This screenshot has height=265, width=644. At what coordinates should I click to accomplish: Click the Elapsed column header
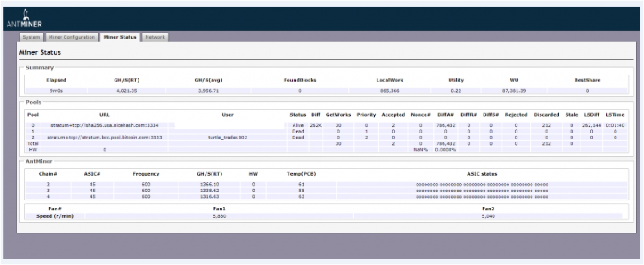[56, 80]
